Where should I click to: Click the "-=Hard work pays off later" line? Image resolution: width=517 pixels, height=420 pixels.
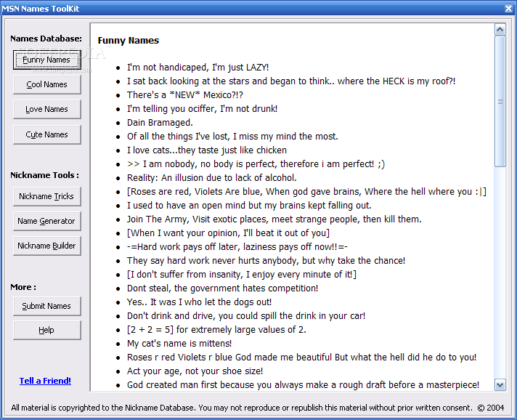click(237, 247)
